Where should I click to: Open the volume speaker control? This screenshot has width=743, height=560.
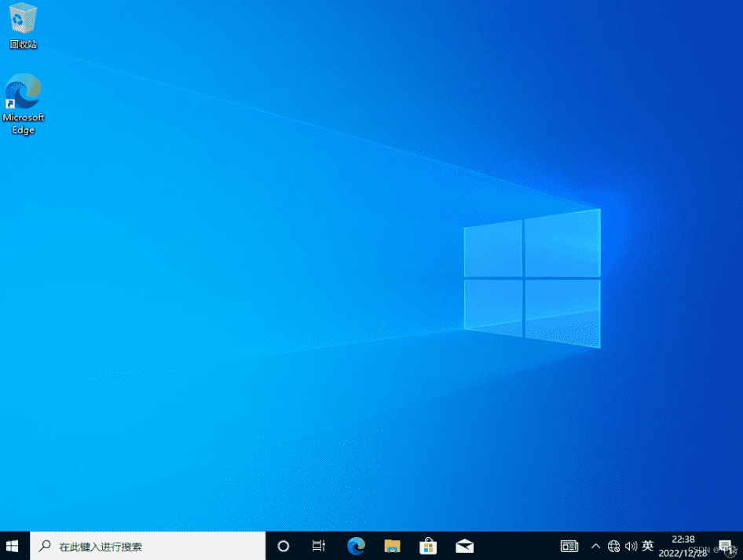pos(630,546)
